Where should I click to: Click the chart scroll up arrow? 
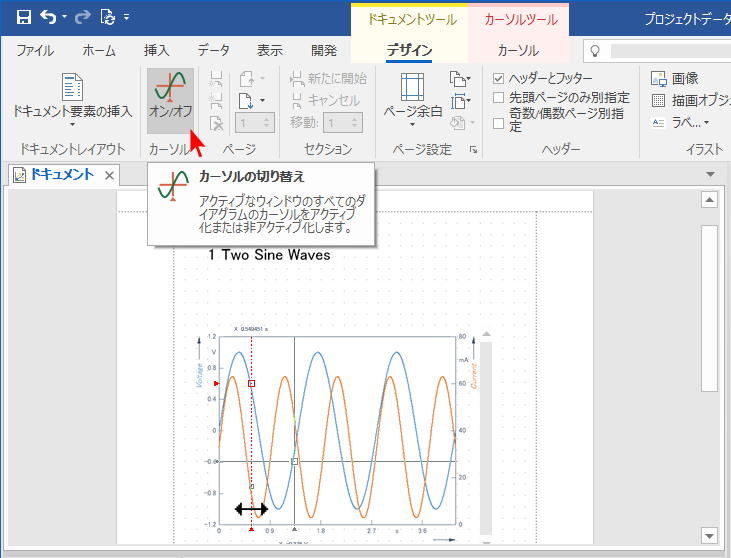pyautogui.click(x=486, y=334)
